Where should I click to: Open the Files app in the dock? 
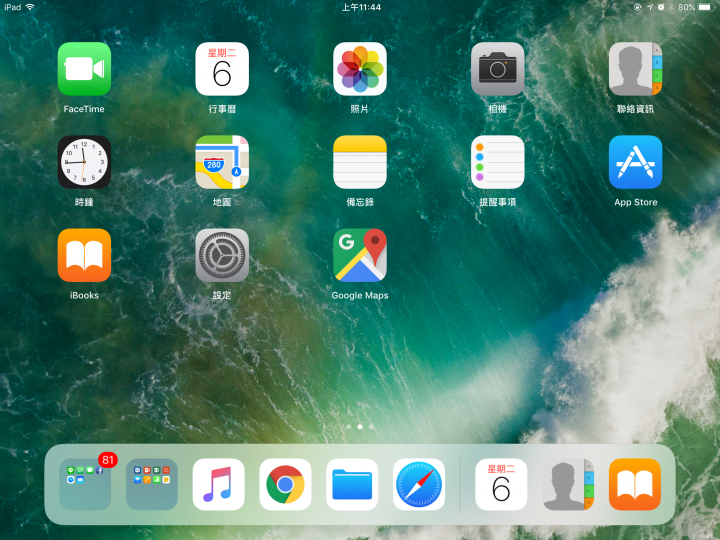point(352,484)
